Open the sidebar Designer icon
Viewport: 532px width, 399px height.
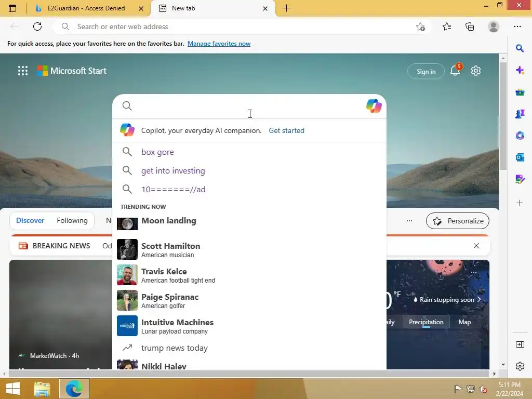[x=520, y=179]
